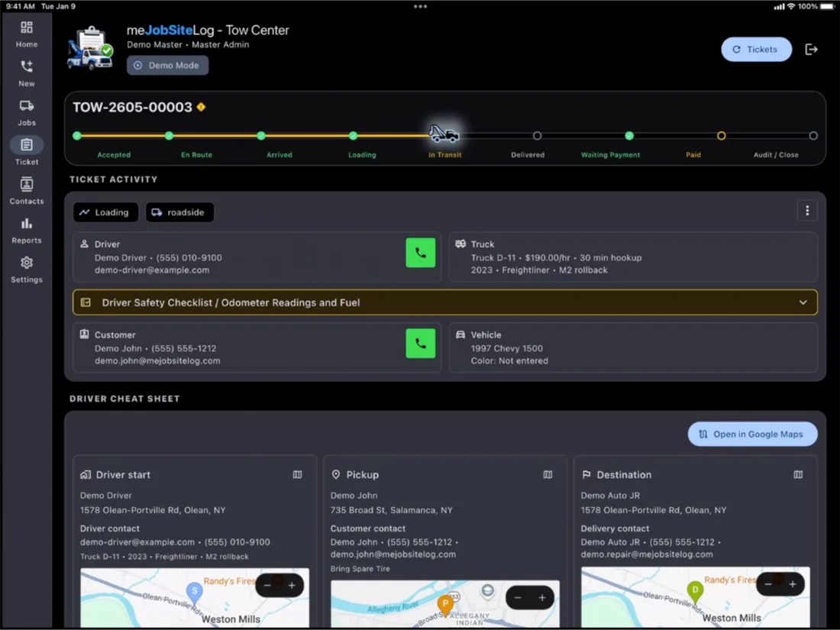
Task: Click the 2023 Freightliner M2 rollback truck text
Action: [539, 270]
